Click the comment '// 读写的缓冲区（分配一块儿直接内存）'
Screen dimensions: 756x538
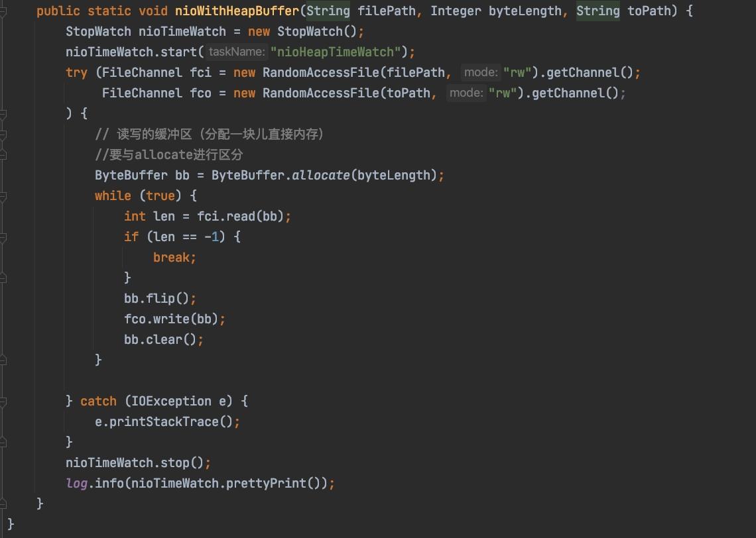point(210,134)
